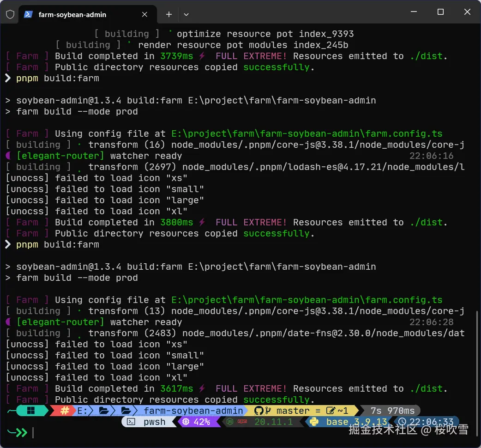
Task: Click the CPU chip icon showing 42%
Action: (186, 422)
